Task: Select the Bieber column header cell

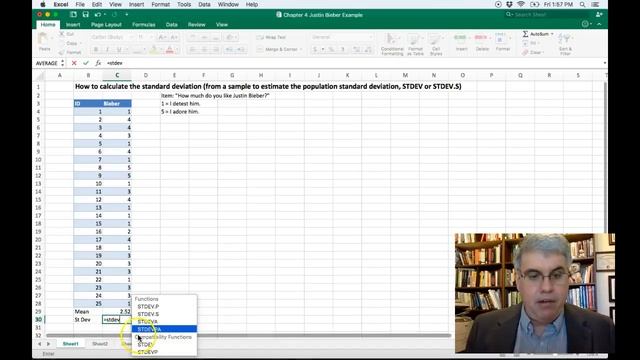Action: (117, 104)
